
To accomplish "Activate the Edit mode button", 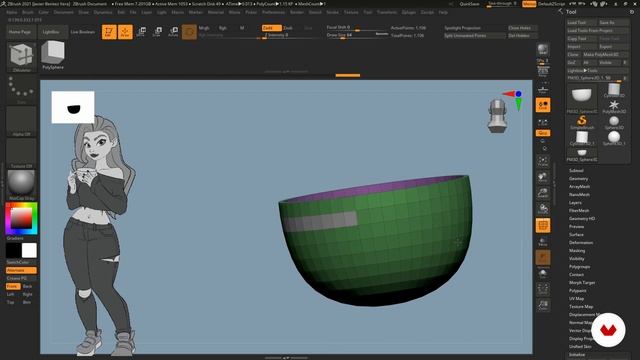I will [109, 32].
